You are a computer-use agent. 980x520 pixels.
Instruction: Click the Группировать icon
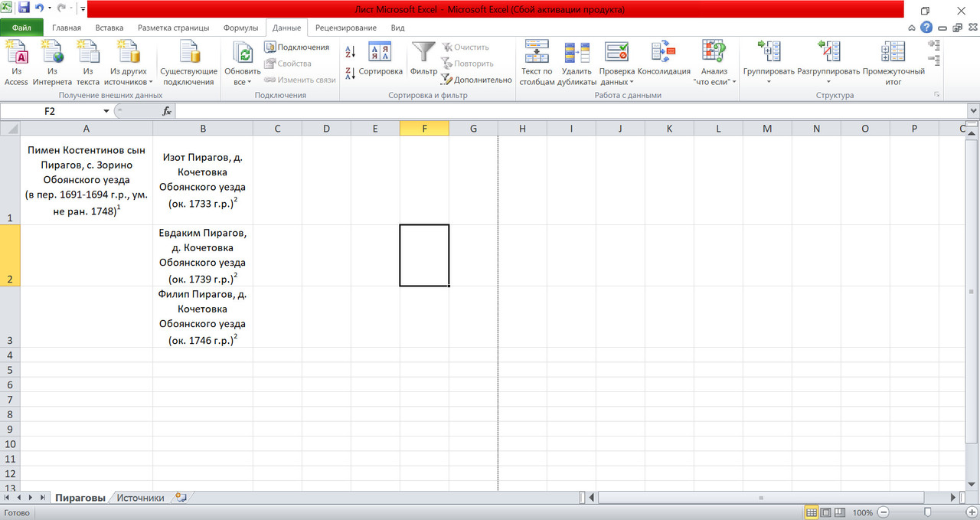pos(769,52)
